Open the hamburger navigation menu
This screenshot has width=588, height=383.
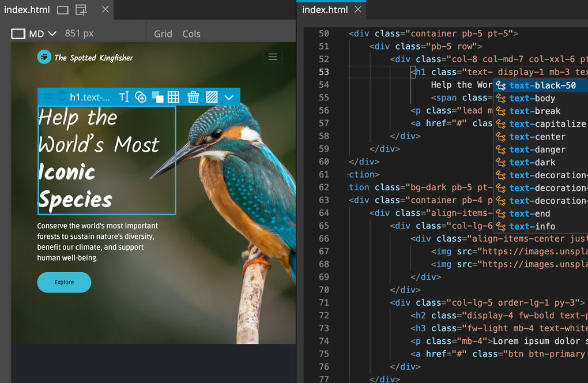coord(273,57)
